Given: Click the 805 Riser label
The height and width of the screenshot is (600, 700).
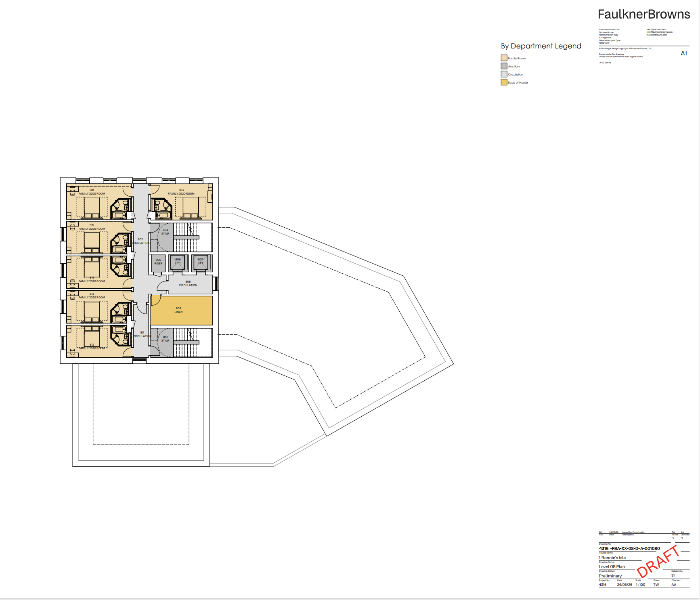Looking at the screenshot, I should [158, 262].
